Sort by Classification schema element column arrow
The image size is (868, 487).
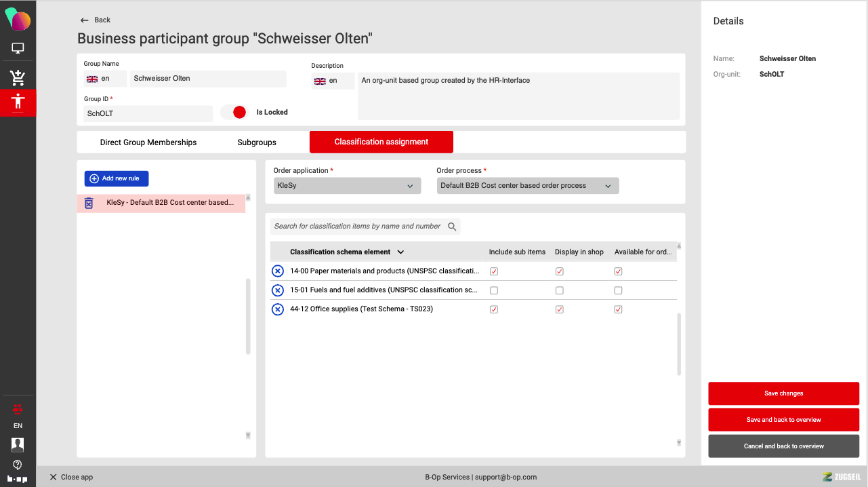pyautogui.click(x=400, y=252)
